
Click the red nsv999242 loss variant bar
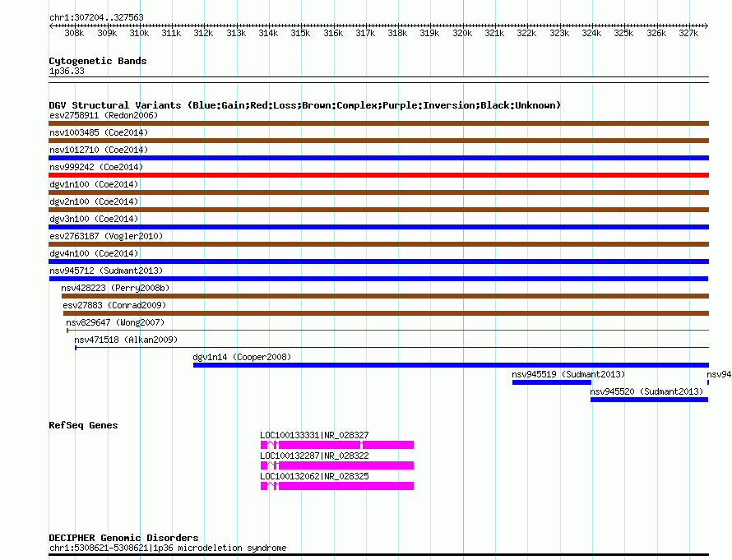pos(378,175)
